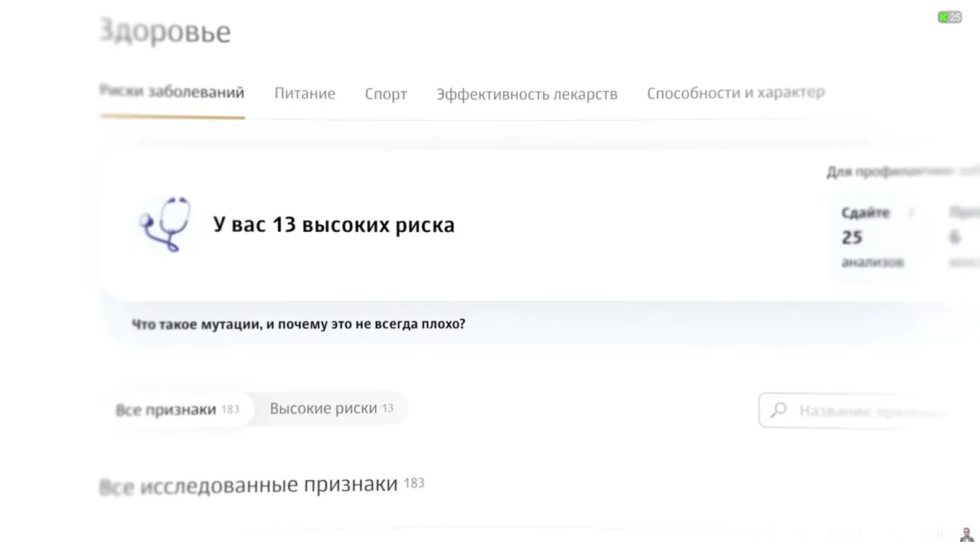Switch to the Питание tab
This screenshot has width=980, height=551.
[x=305, y=93]
